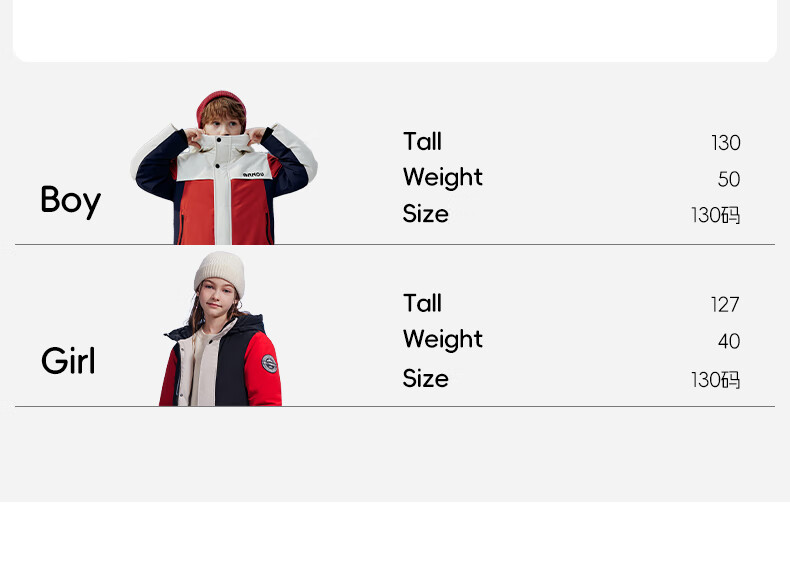Click the boy's size value 130码
Viewport: 790px width, 576px height.
715,216
